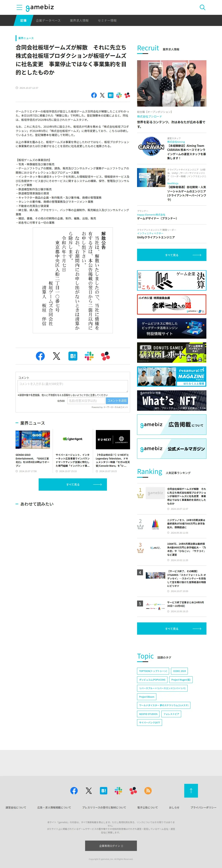This screenshot has height=868, width=222.
Task: Open ranking 2 ニジゲンノモリ article
Action: click(x=171, y=526)
